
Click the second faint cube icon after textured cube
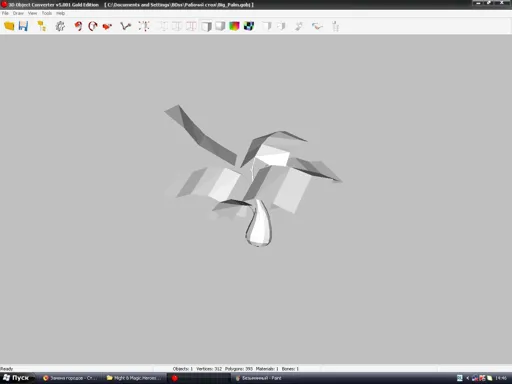click(x=281, y=26)
